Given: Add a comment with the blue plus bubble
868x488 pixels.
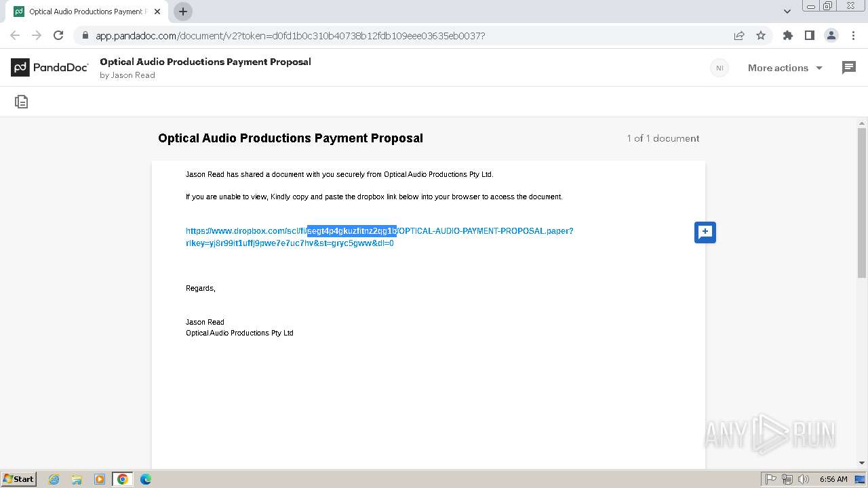Looking at the screenshot, I should click(705, 232).
